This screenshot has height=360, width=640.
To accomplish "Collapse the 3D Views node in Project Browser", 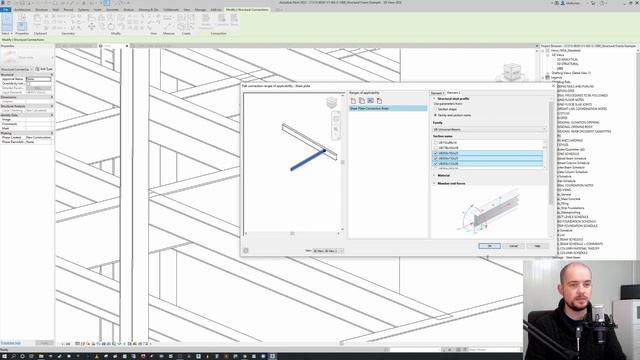I will (548, 55).
